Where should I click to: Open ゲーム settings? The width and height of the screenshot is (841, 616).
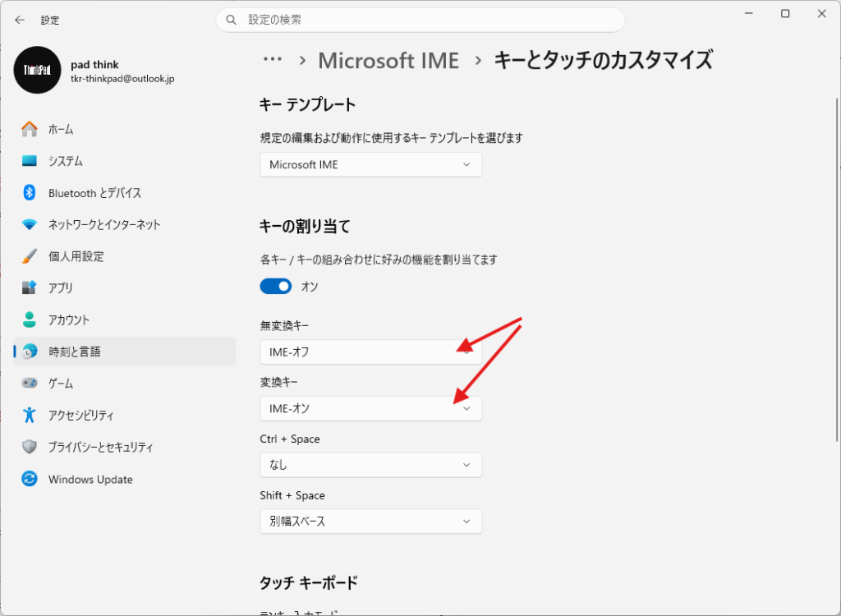(125, 383)
